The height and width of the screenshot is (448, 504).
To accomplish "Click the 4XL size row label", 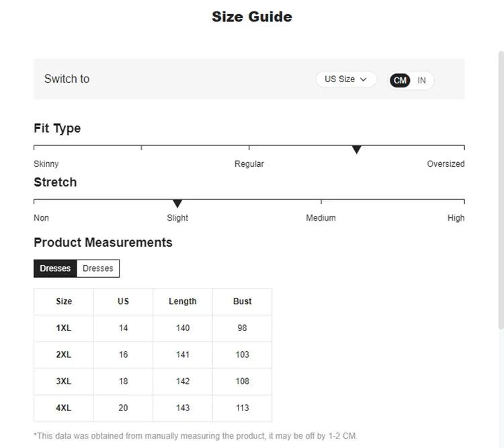I will coord(64,408).
